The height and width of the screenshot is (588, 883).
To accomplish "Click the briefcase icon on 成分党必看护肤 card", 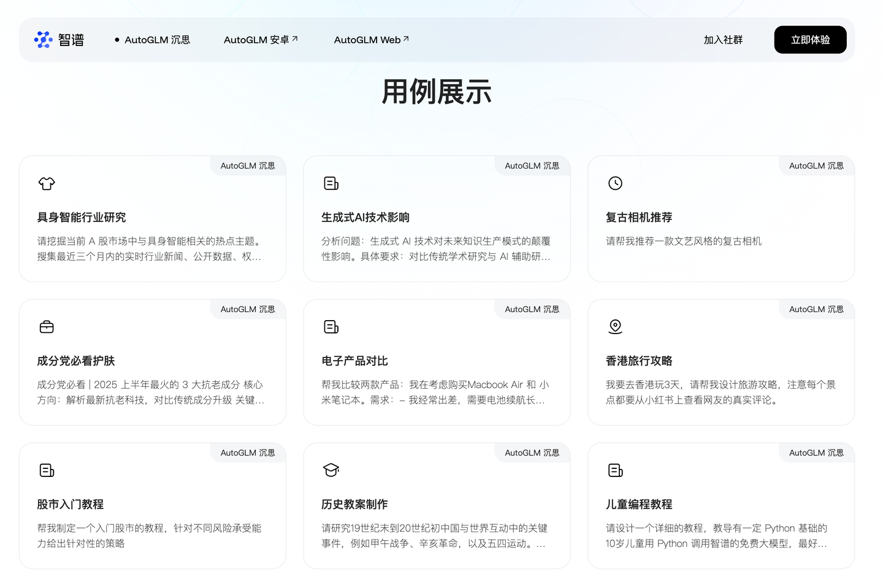I will point(46,326).
